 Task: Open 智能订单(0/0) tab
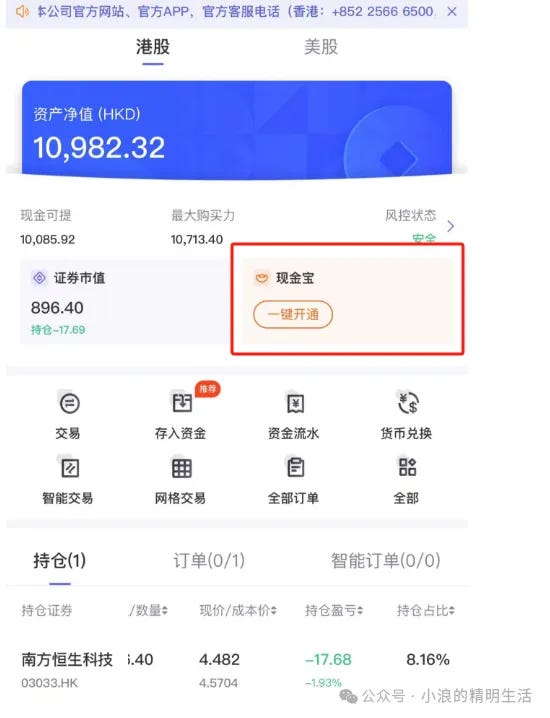point(386,560)
